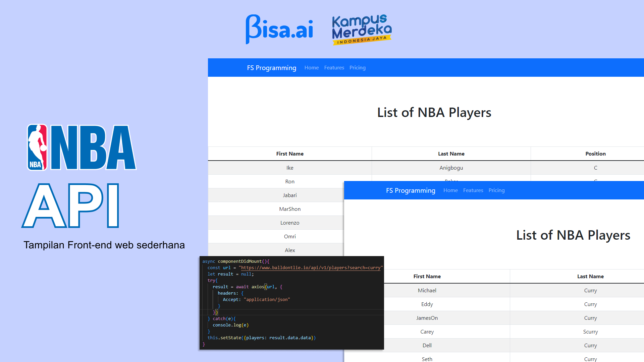Viewport: 644px width, 362px height.
Task: Click First Name header in upper table
Action: coord(290,154)
